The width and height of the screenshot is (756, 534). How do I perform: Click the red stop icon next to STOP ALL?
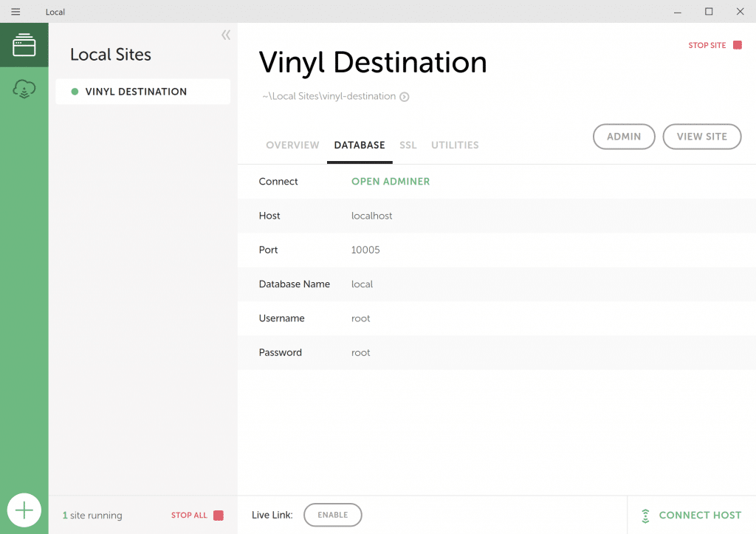coord(218,516)
